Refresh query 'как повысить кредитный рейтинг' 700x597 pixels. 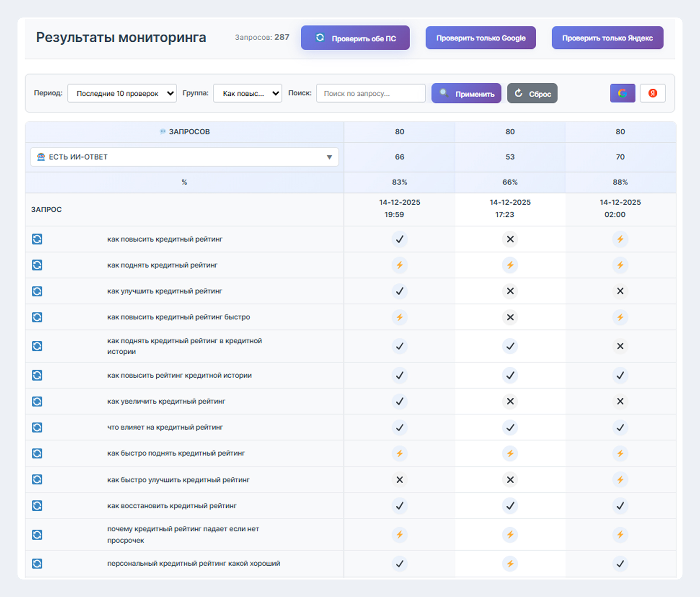[37, 239]
